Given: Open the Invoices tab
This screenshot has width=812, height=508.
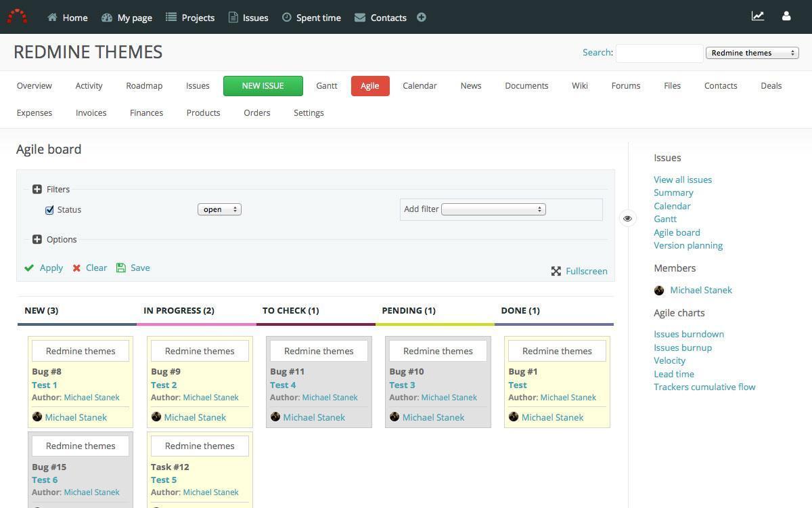Looking at the screenshot, I should (91, 113).
